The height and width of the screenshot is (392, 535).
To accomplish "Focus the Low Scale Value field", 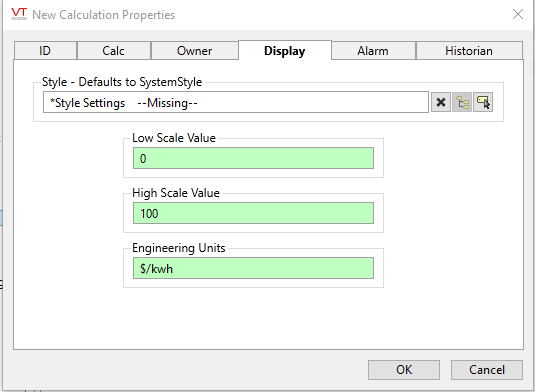I will (253, 158).
